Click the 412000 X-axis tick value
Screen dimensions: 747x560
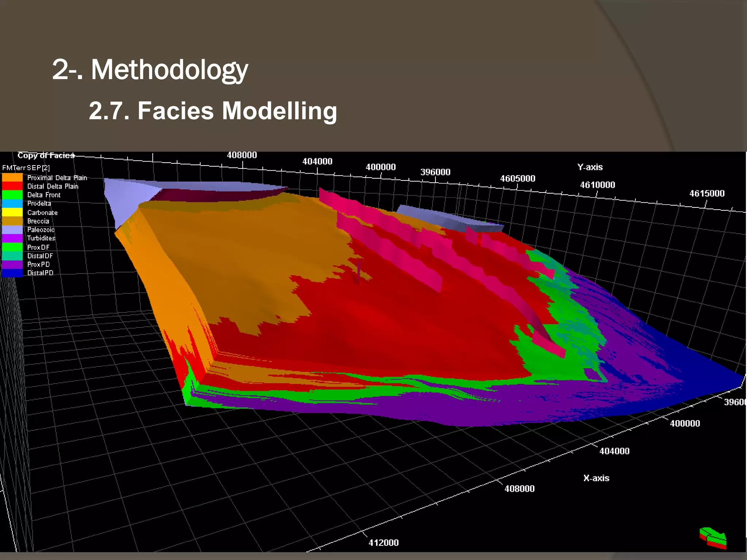[383, 542]
